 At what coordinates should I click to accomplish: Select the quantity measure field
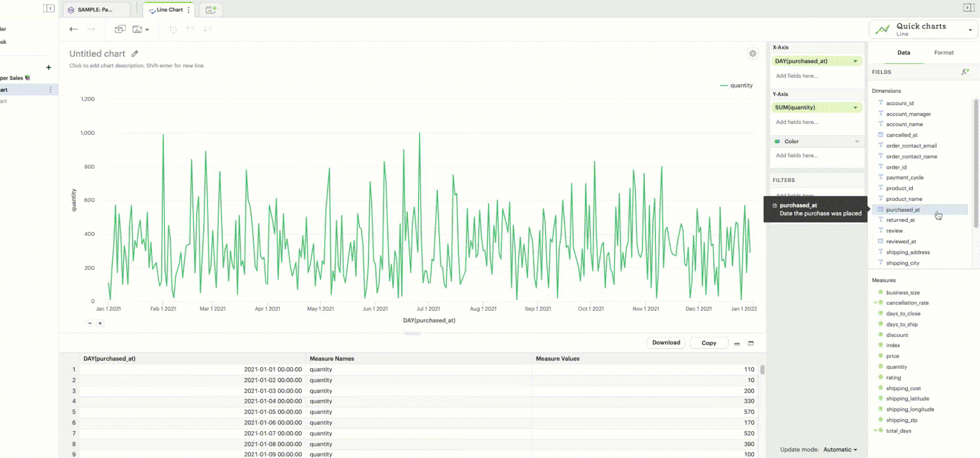[896, 367]
